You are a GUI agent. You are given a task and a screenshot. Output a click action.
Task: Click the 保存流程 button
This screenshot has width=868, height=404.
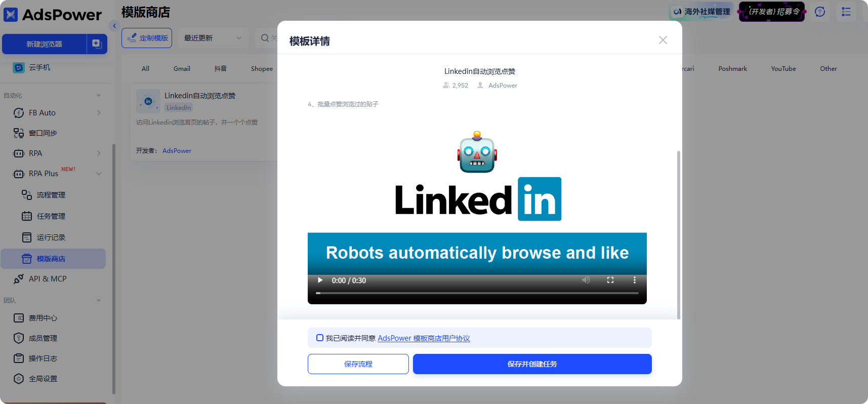pyautogui.click(x=358, y=364)
